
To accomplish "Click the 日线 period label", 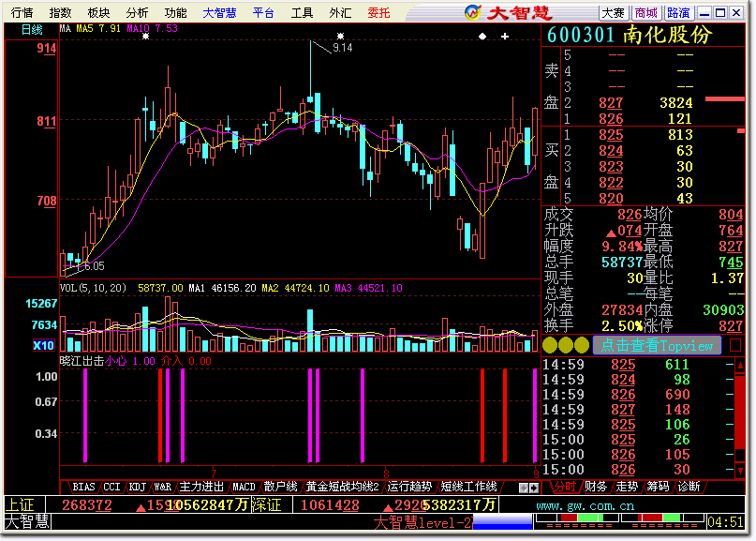I will click(x=32, y=30).
